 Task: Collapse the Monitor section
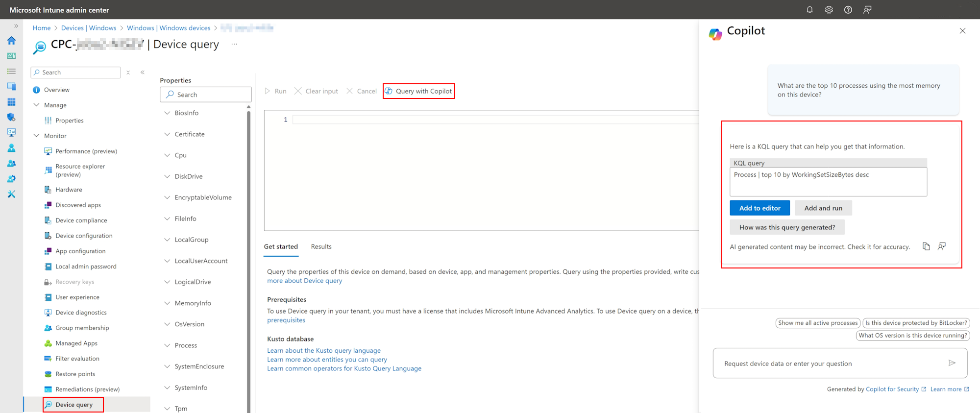click(36, 136)
